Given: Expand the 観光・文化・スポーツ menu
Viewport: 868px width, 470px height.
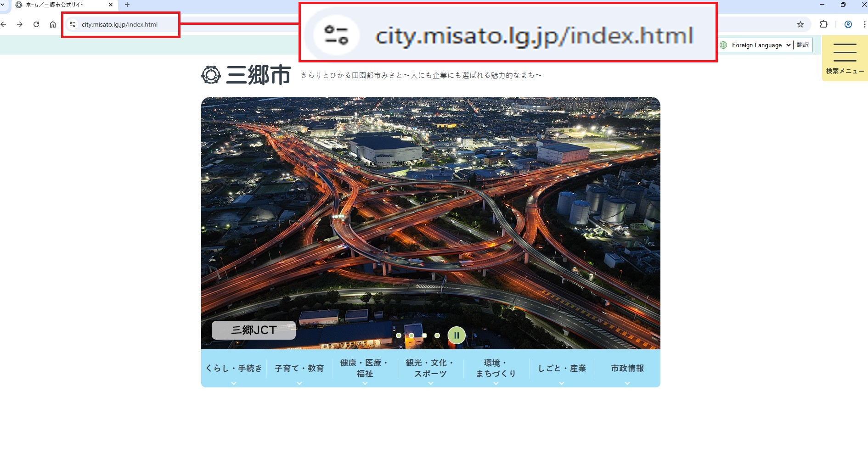Looking at the screenshot, I should 430,369.
